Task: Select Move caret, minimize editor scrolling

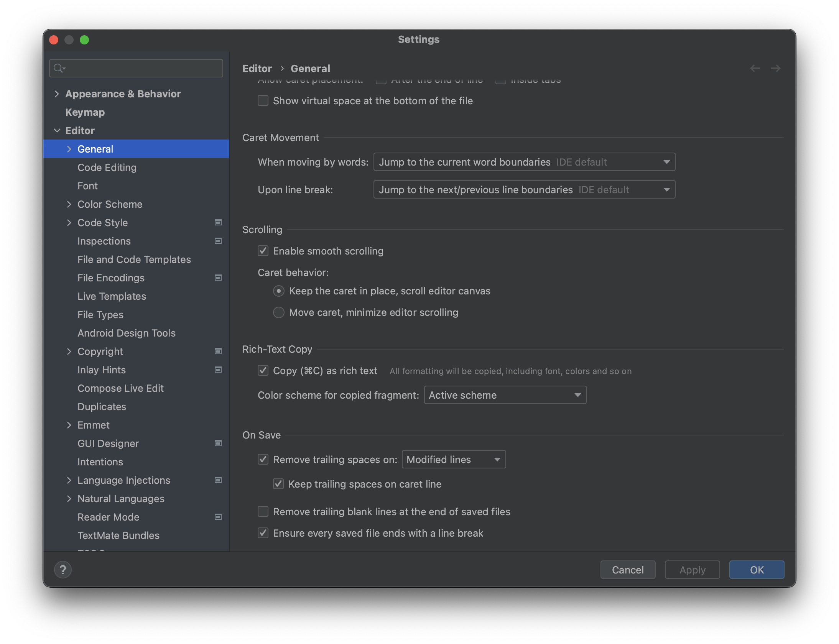Action: tap(279, 312)
